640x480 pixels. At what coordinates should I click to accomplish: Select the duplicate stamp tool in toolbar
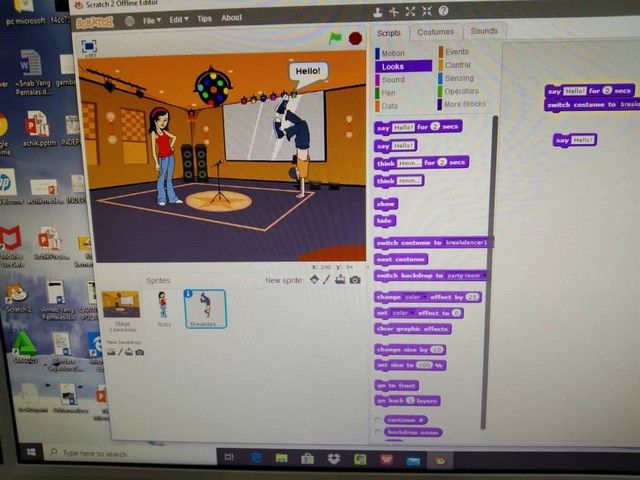[377, 12]
